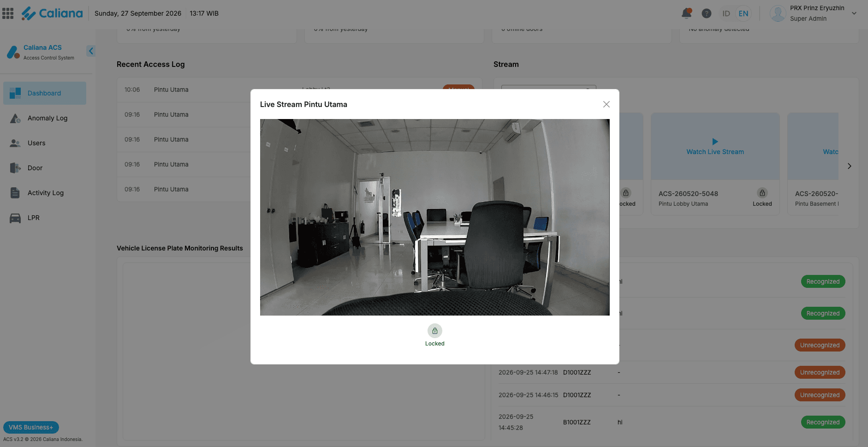This screenshot has height=447, width=868.
Task: Click the Unrecognized badge for 14:46:15 row
Action: (x=820, y=395)
